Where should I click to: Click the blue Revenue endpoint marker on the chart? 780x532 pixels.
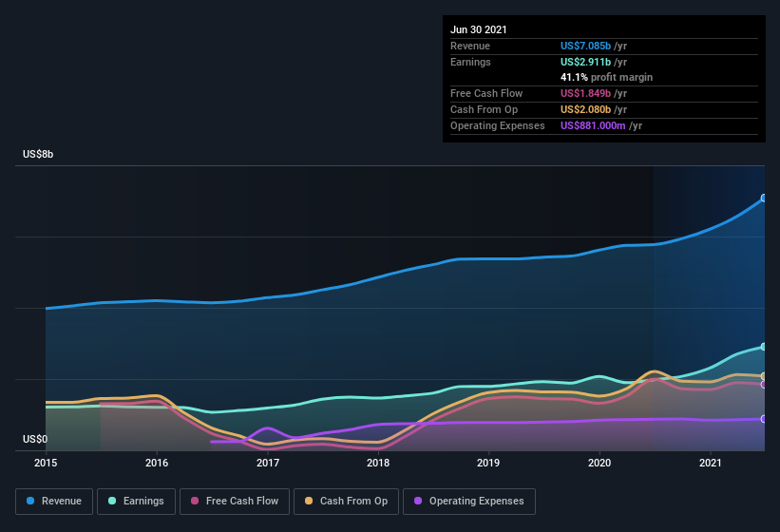pos(764,199)
